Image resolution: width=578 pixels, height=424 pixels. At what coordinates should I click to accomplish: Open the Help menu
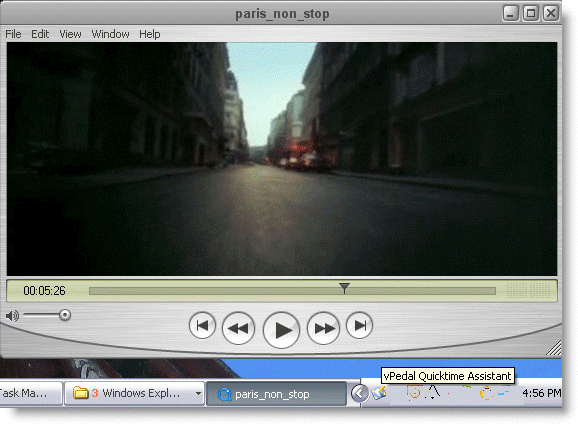coord(150,34)
